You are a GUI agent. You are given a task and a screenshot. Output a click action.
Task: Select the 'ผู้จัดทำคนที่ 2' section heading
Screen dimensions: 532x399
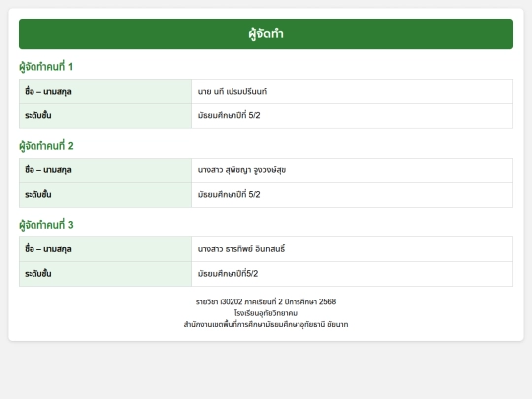(x=46, y=146)
